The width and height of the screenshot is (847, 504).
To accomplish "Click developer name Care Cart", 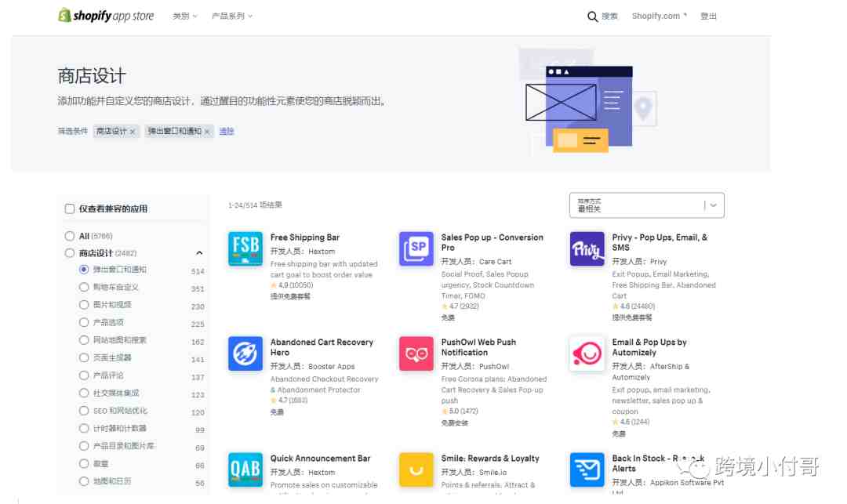I will 495,262.
